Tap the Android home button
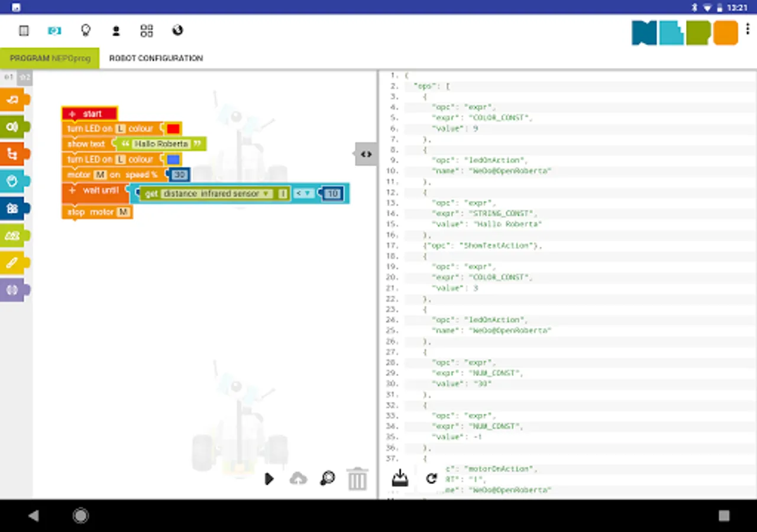Viewport: 757px width, 532px height. click(81, 515)
